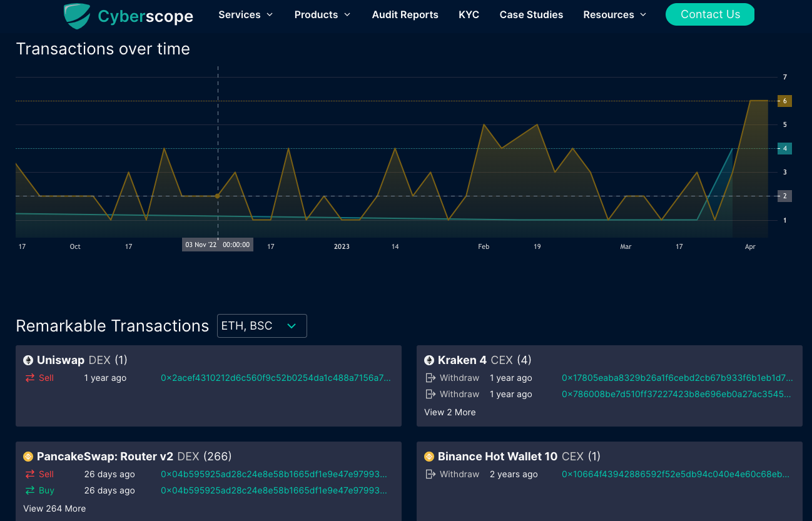Click the Kraken 4 exchange name
This screenshot has height=521, width=812.
point(462,360)
